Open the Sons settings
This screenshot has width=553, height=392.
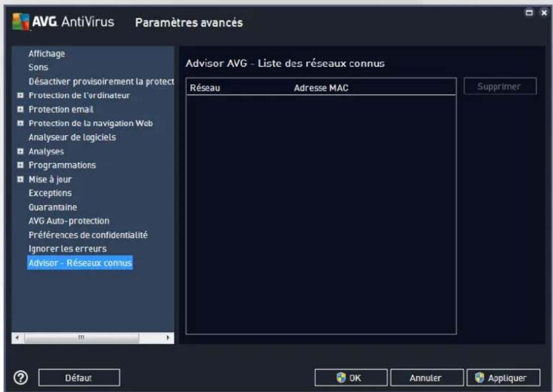pyautogui.click(x=38, y=67)
